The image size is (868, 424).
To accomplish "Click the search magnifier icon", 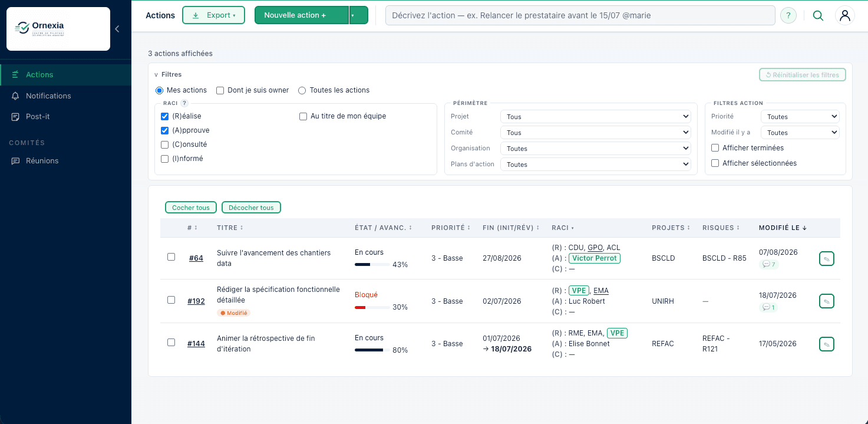I will [818, 15].
